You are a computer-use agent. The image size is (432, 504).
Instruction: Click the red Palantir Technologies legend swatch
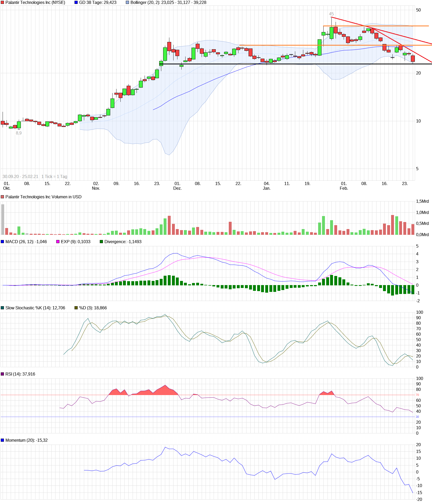[2, 3]
